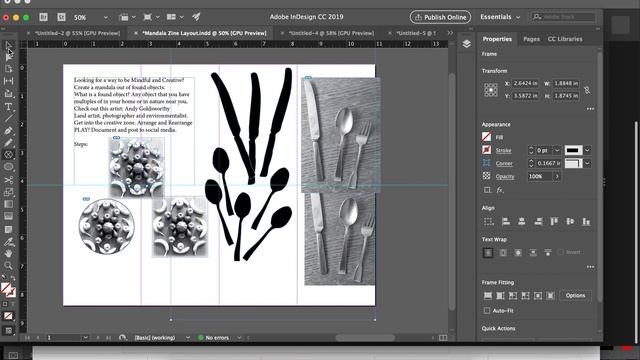Open the Screen Mode dropdown
This screenshot has height=360, width=640.
(151, 17)
